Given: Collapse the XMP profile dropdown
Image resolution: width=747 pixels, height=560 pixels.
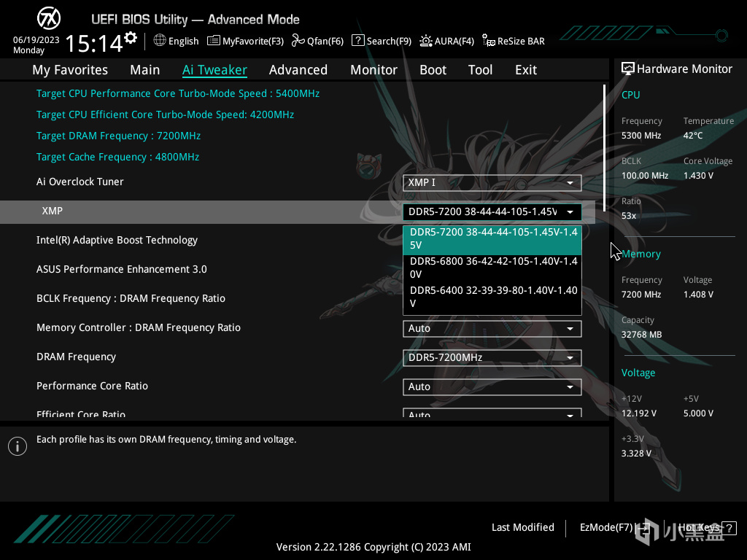Looking at the screenshot, I should coord(492,212).
